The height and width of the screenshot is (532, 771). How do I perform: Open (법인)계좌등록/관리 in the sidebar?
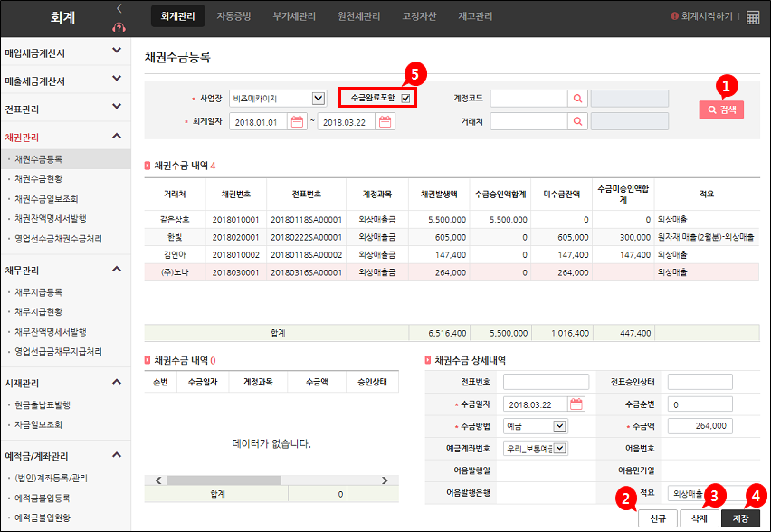click(x=51, y=478)
